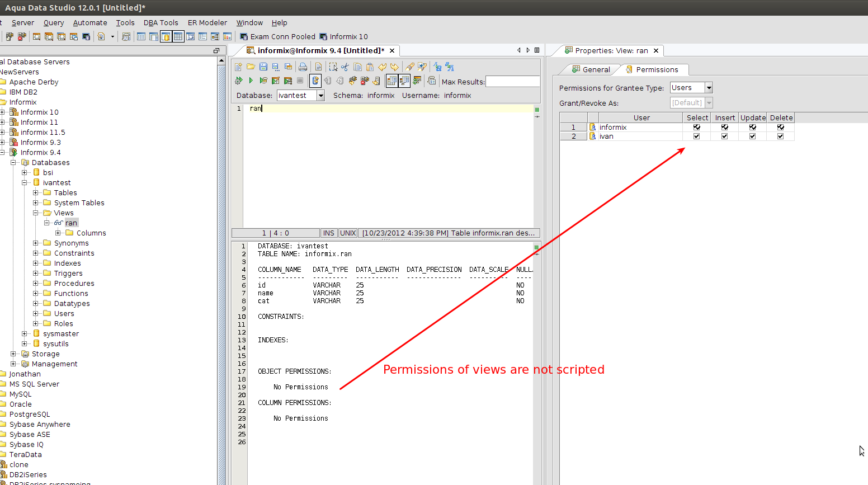The width and height of the screenshot is (868, 485).
Task: Close the Properties: View: ran tab
Action: coord(656,50)
